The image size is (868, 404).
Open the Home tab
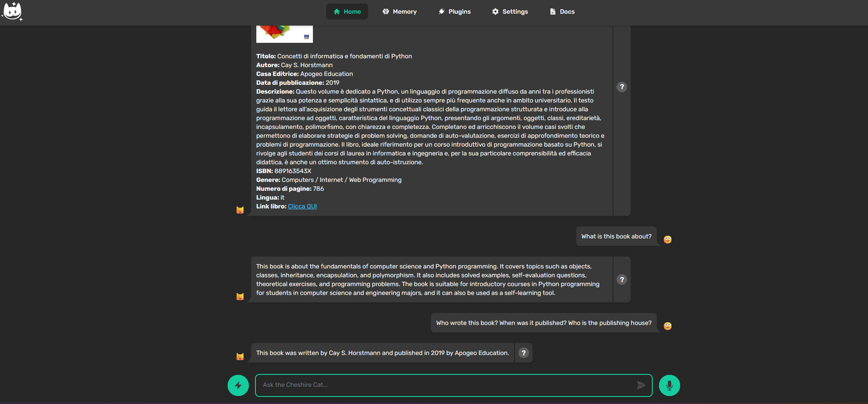click(347, 11)
